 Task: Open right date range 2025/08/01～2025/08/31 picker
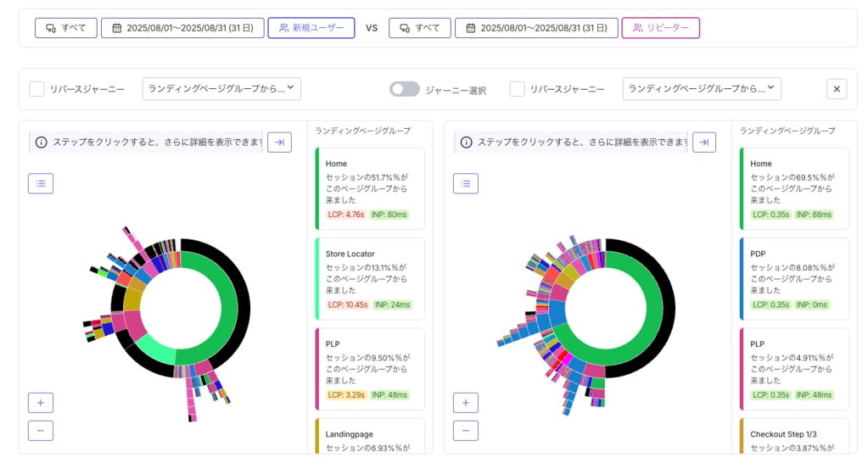point(536,28)
